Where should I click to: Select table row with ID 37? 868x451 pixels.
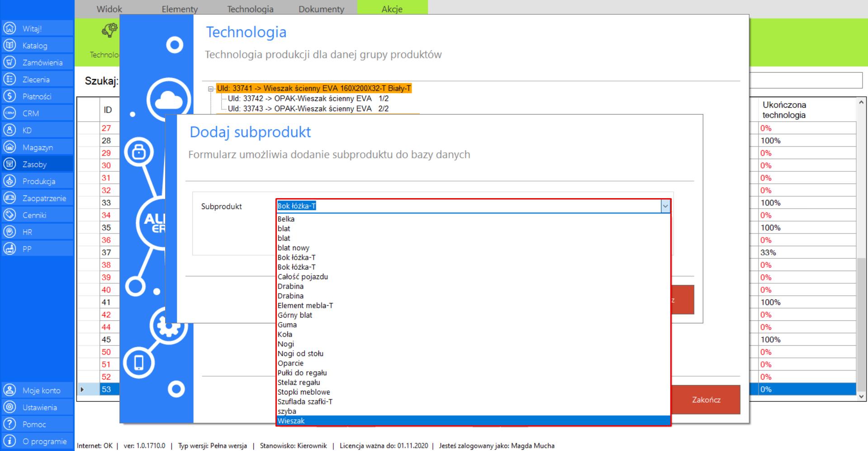point(106,252)
